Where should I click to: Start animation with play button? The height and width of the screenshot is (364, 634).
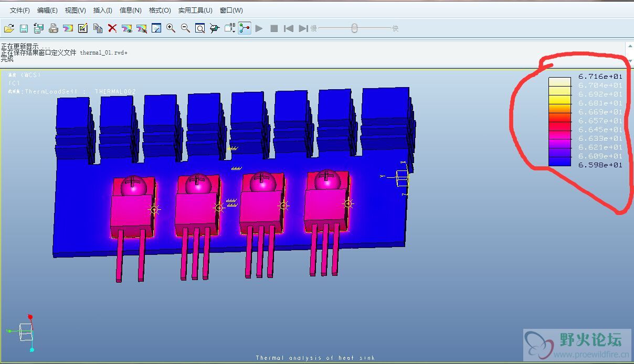pos(259,28)
